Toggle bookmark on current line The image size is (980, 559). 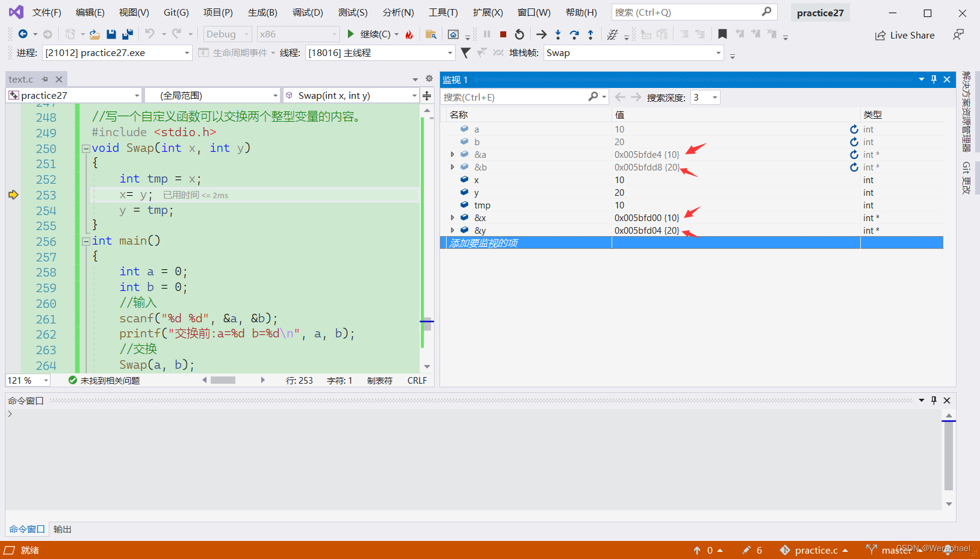click(722, 34)
